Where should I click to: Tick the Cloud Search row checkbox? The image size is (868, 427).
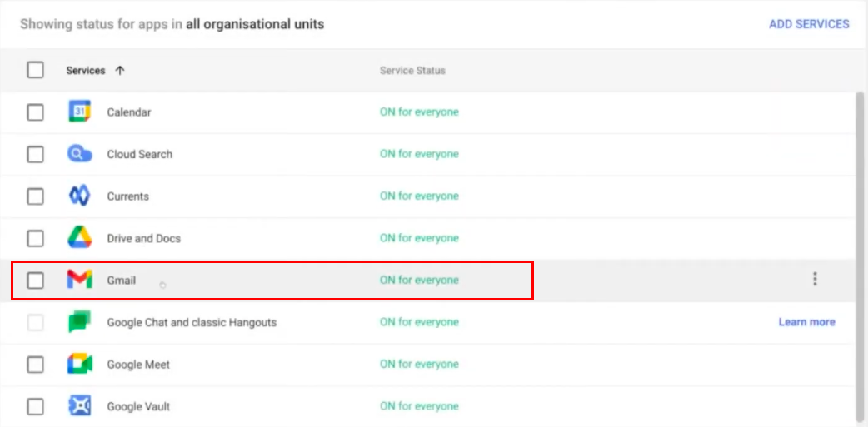tap(35, 154)
